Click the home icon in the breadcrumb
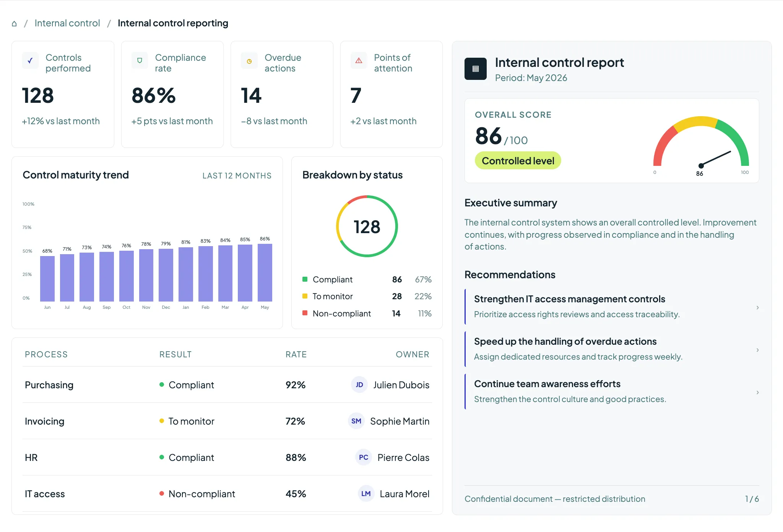This screenshot has width=783, height=532. (x=14, y=24)
